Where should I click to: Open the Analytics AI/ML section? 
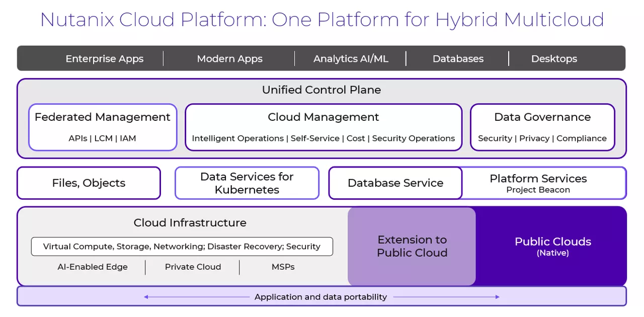pyautogui.click(x=350, y=59)
